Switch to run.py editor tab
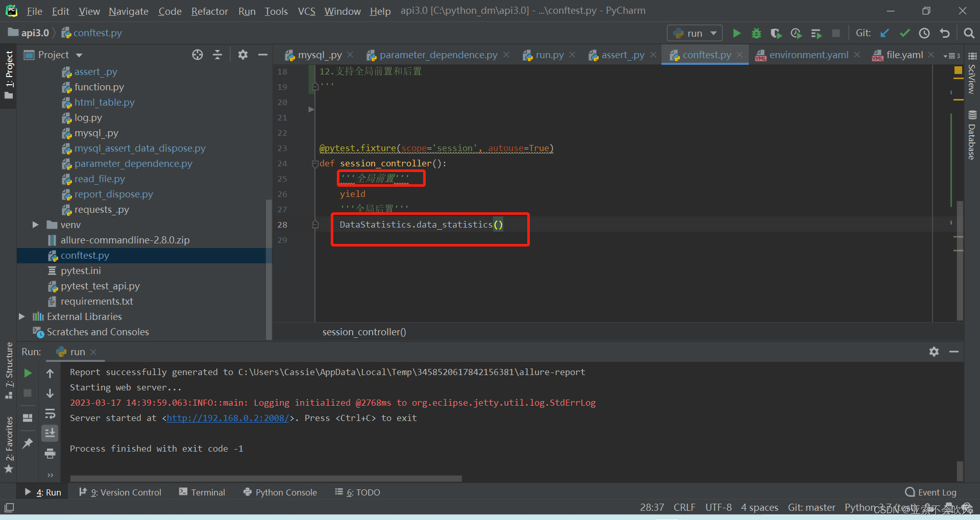The image size is (980, 520). point(550,55)
